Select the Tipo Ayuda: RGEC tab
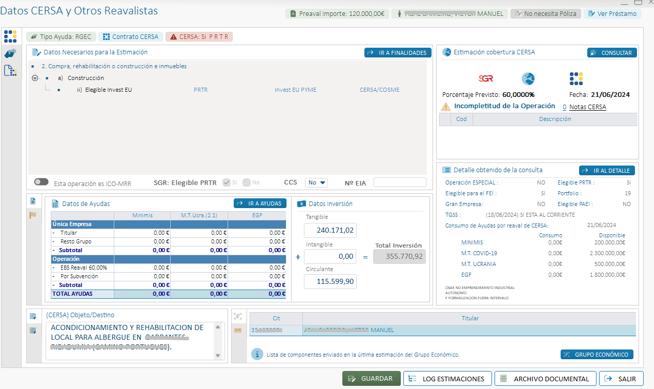654x389 pixels. pyautogui.click(x=61, y=37)
